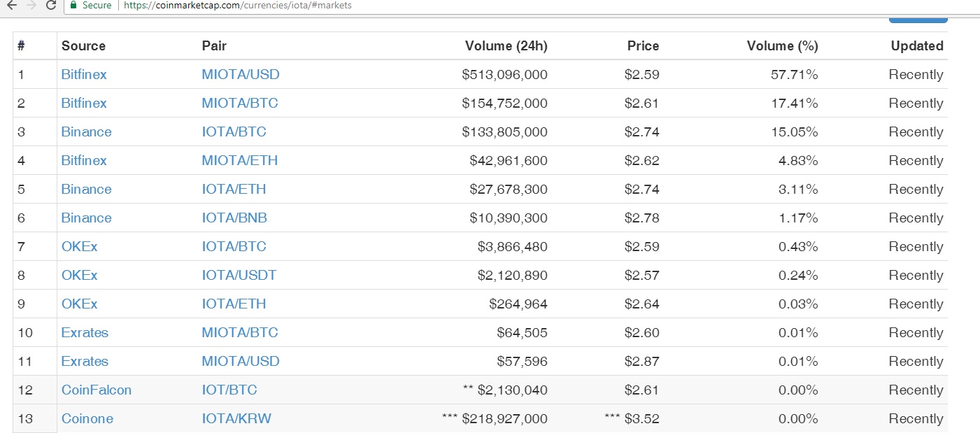Open Exrates MIOTA/USD pair in row 11
980x440 pixels.
point(241,361)
